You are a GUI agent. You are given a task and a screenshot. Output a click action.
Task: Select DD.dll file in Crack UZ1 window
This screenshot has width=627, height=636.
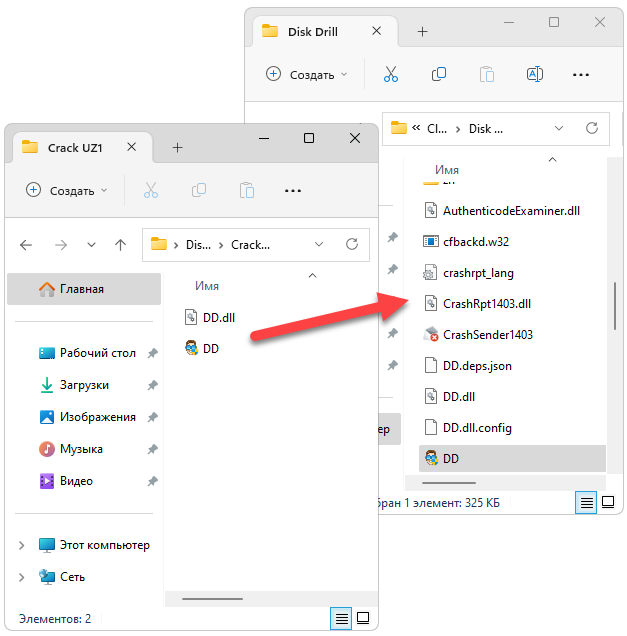pos(210,317)
